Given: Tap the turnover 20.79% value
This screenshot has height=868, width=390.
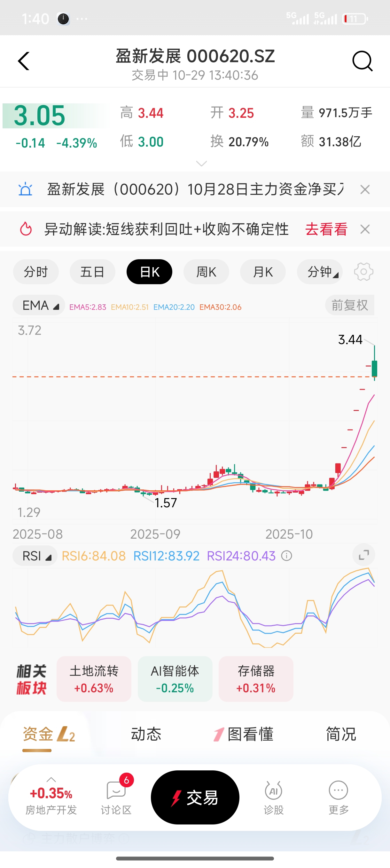Looking at the screenshot, I should coord(248,142).
